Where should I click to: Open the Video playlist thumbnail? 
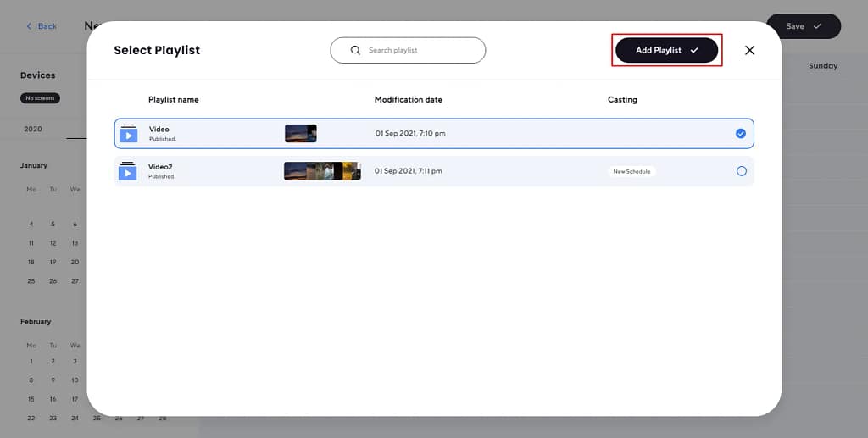[x=300, y=133]
